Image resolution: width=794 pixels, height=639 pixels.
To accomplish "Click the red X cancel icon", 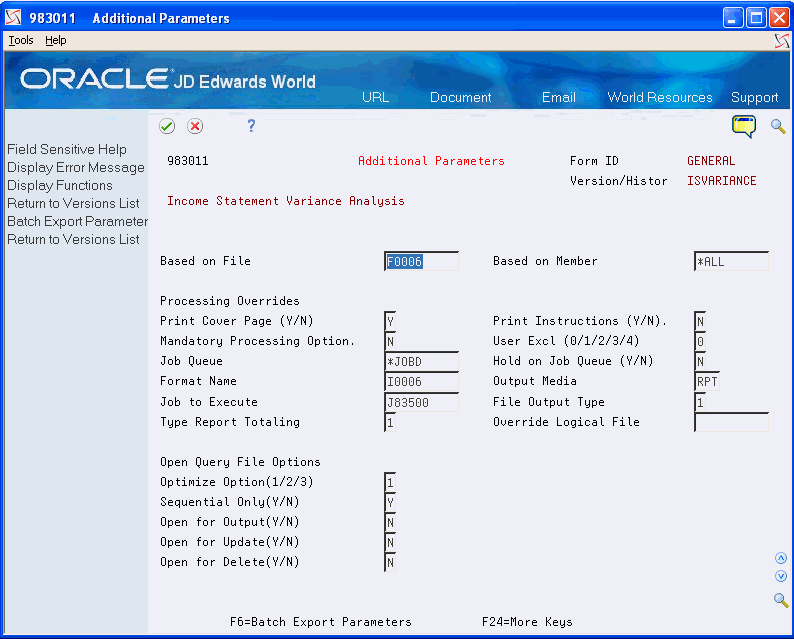I will click(x=195, y=126).
